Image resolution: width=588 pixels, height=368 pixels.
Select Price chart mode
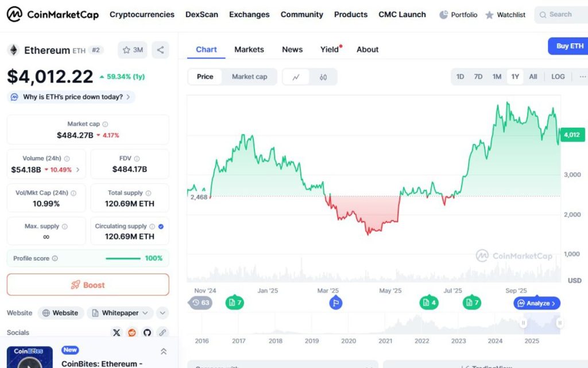(205, 76)
